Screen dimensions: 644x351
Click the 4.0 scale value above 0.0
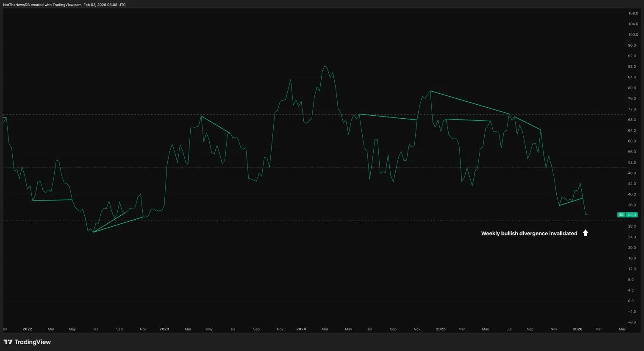click(631, 290)
